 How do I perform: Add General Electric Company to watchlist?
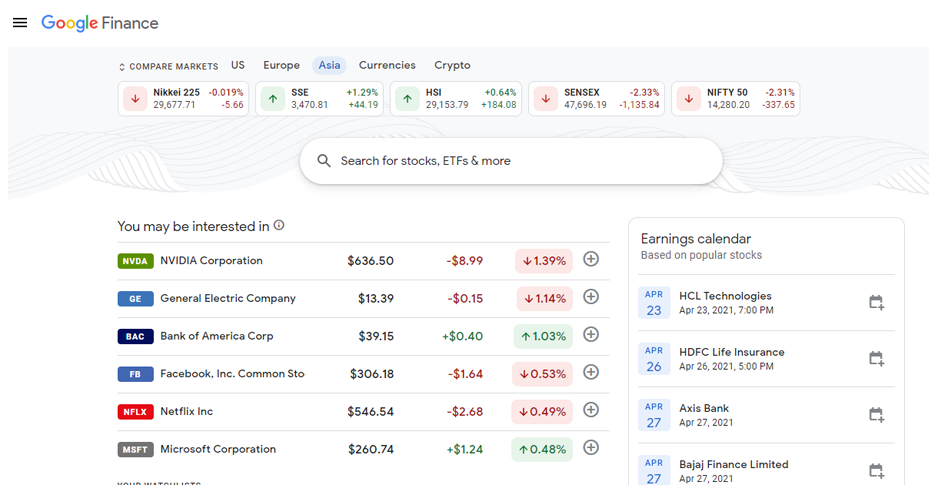click(591, 297)
